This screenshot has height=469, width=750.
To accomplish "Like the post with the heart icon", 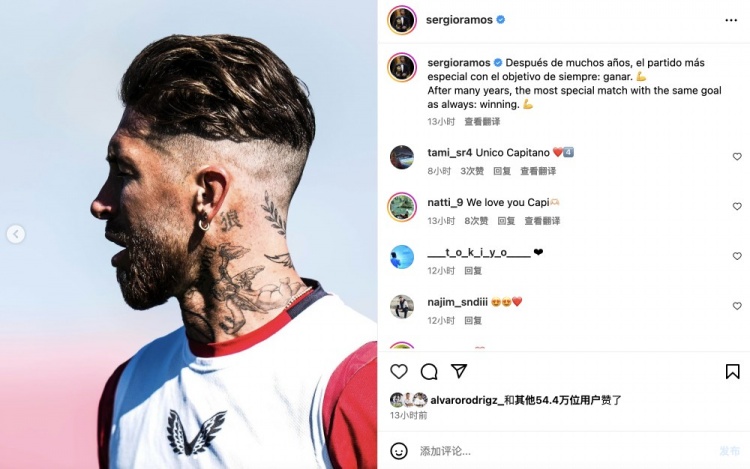I will pyautogui.click(x=399, y=371).
